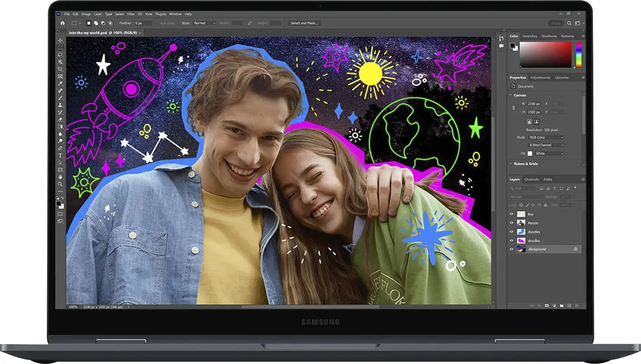Select the Move tool
This screenshot has width=641, height=364.
pyautogui.click(x=61, y=40)
